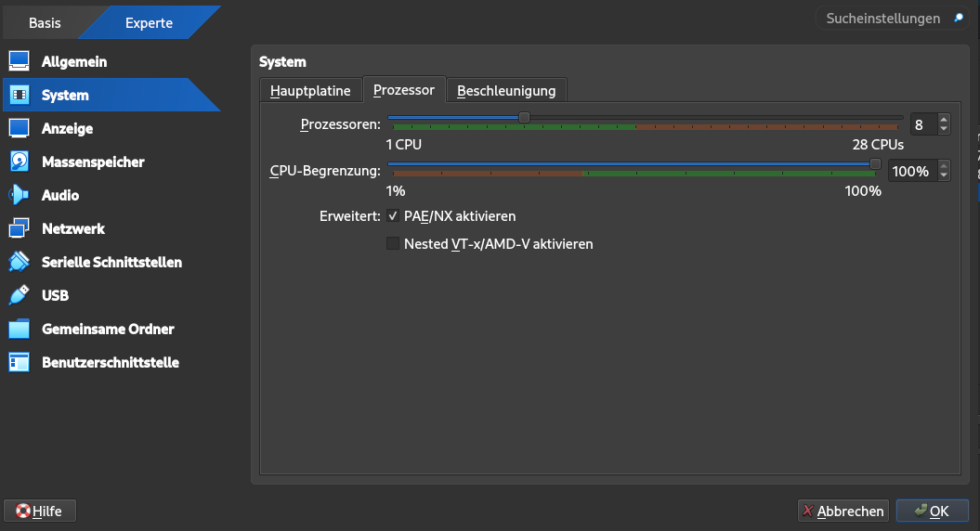This screenshot has width=980, height=531.
Task: Click the Benutzerschnittstelle window icon
Action: (19, 362)
